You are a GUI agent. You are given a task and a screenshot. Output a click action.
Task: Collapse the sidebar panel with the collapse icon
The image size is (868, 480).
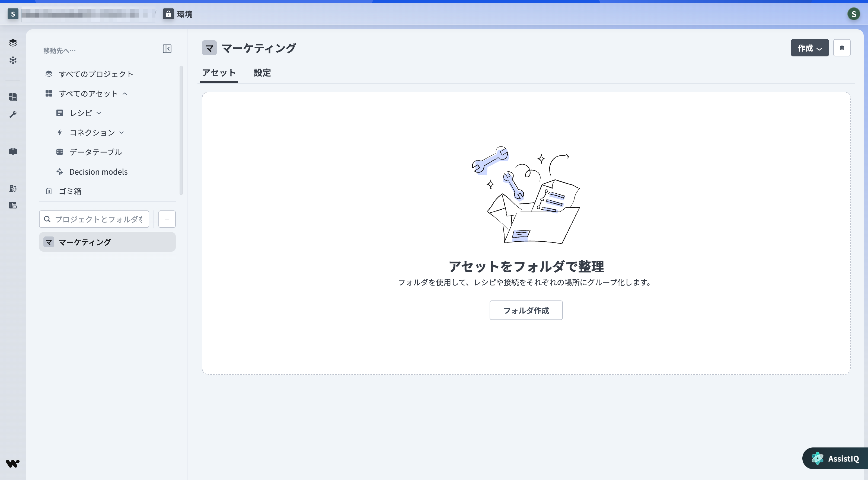167,49
